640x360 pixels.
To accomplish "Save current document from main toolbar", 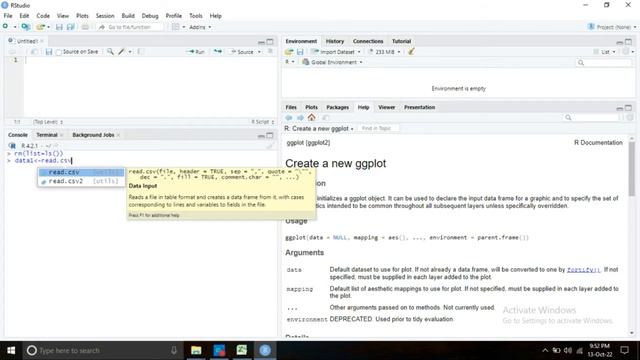I will 59,27.
